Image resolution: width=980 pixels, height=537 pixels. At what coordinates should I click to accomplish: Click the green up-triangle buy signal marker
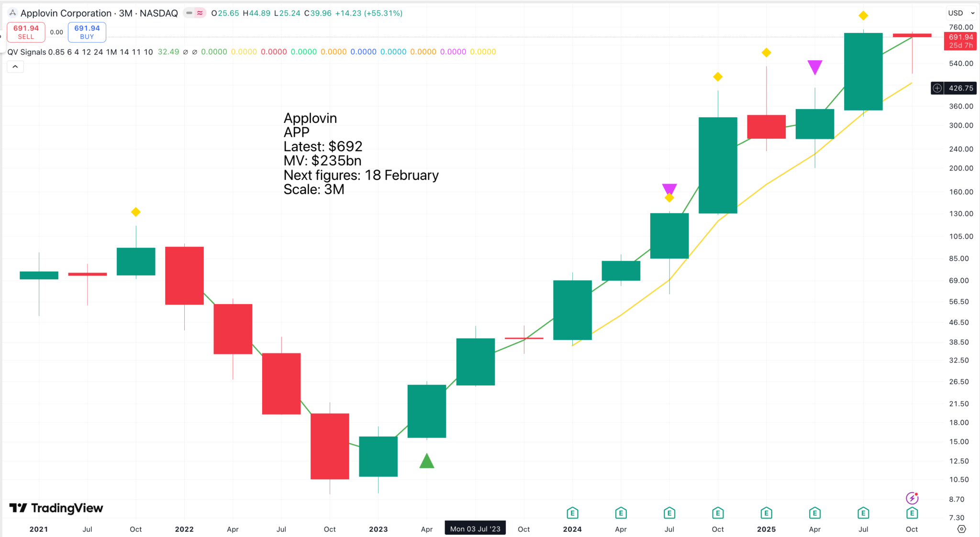click(426, 461)
